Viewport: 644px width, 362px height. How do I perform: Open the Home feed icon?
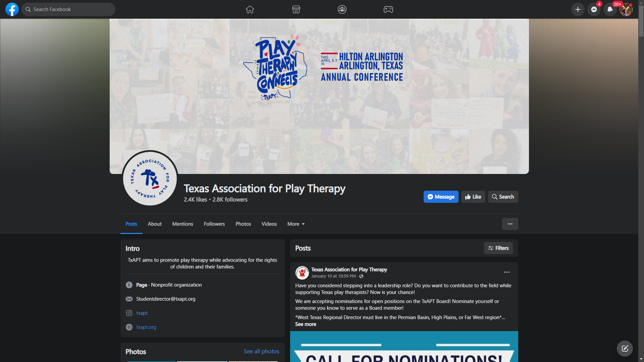point(250,9)
